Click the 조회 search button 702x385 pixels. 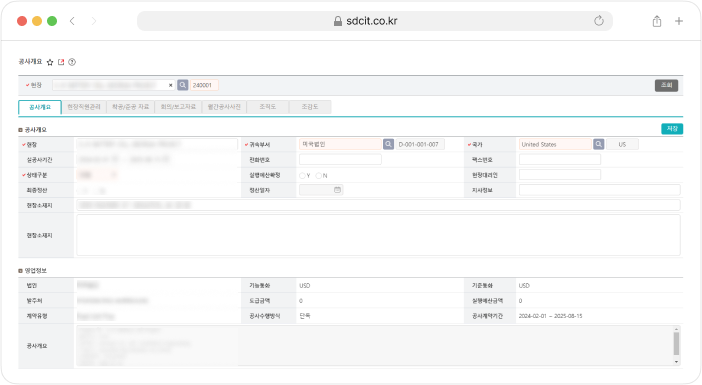667,85
